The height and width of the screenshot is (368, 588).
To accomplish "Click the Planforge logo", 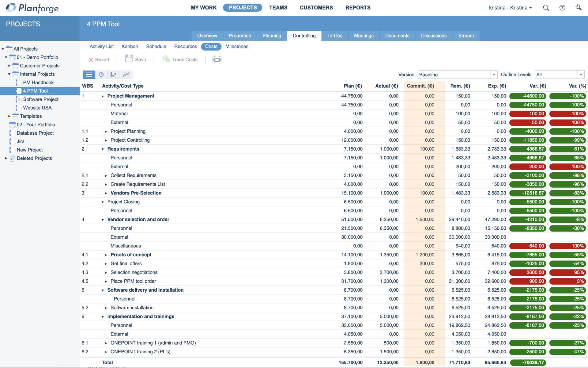I will (x=32, y=8).
